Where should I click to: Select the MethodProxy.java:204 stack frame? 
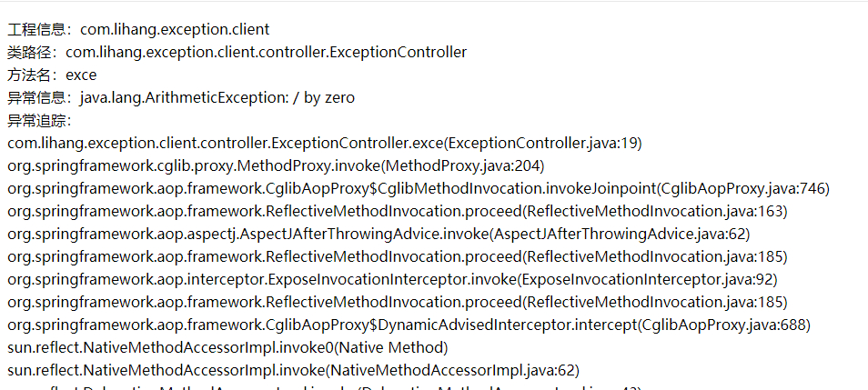point(276,166)
